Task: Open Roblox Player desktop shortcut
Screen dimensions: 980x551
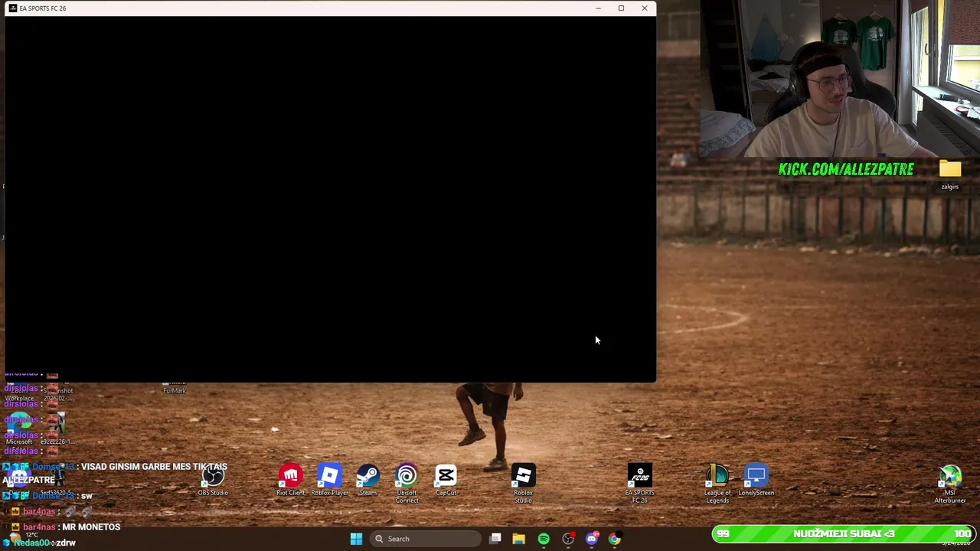Action: click(329, 480)
